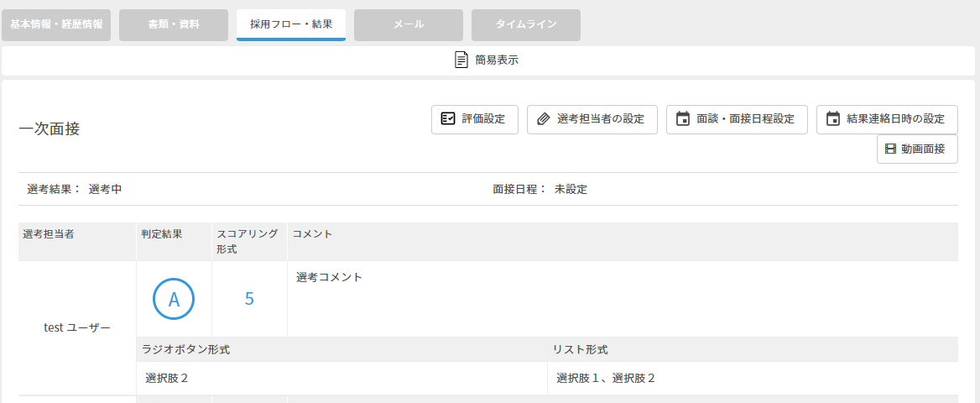The image size is (980, 403).
Task: Select the 採用フロー・結果 tab
Action: [x=291, y=25]
